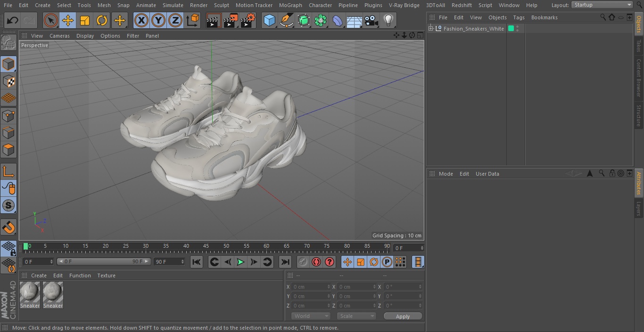Add a Light object
This screenshot has width=644, height=332.
point(388,20)
